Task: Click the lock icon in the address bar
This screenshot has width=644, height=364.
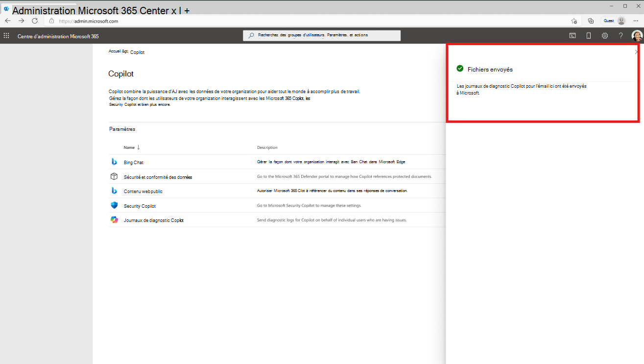Action: 51,21
